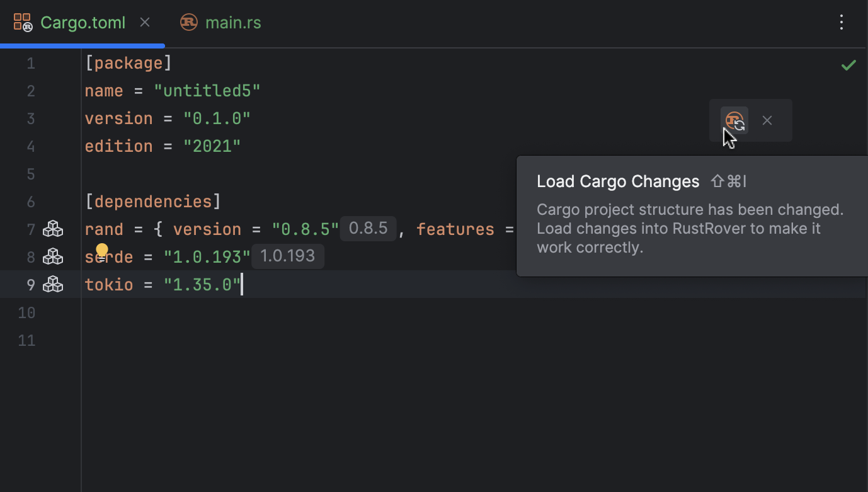This screenshot has height=492, width=868.
Task: Click the edition "2021" value
Action: 212,146
